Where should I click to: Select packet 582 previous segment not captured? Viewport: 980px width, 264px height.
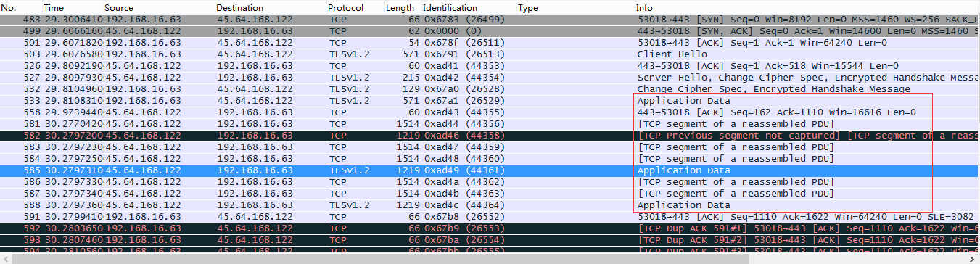tap(490, 136)
